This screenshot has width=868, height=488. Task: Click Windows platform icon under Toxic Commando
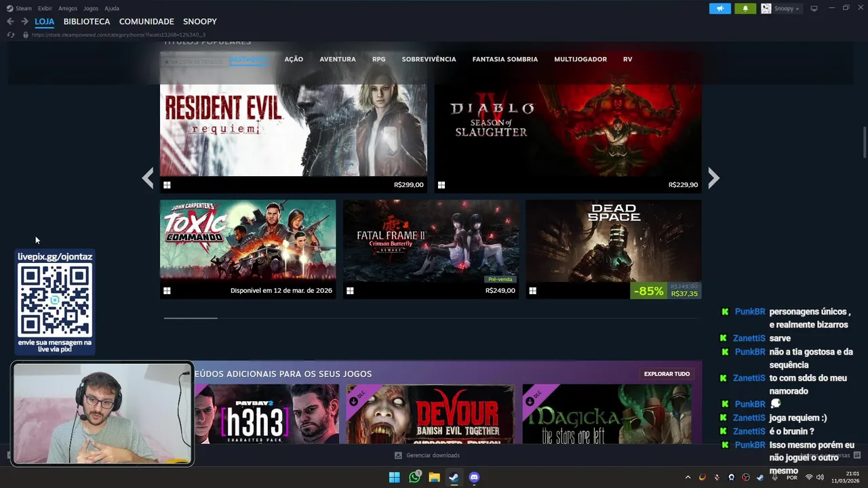(x=167, y=291)
